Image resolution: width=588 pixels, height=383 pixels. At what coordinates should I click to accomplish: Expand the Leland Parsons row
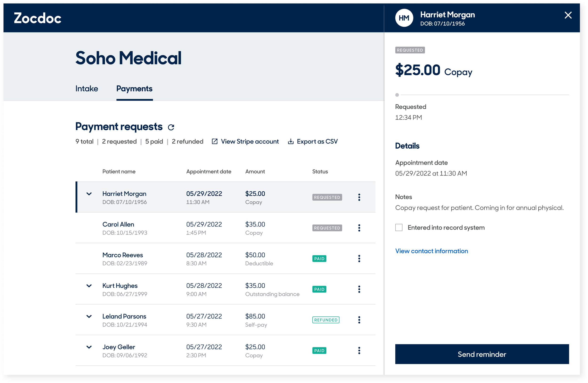click(x=89, y=316)
